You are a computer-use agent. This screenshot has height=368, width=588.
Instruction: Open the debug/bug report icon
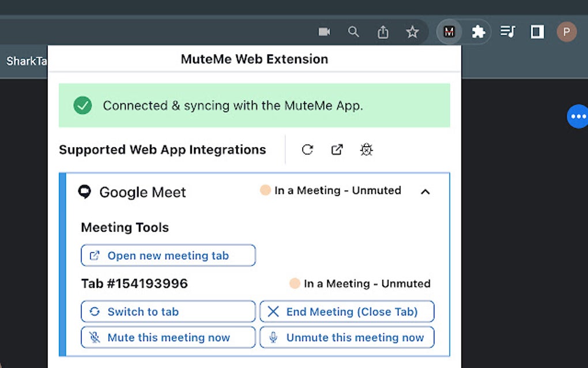366,150
